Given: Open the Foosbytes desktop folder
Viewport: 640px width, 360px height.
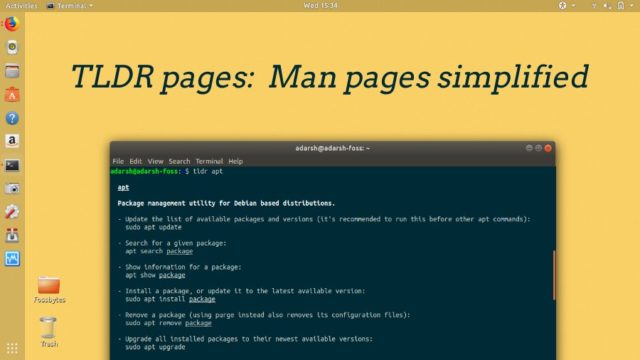Looking at the screenshot, I should 49,289.
